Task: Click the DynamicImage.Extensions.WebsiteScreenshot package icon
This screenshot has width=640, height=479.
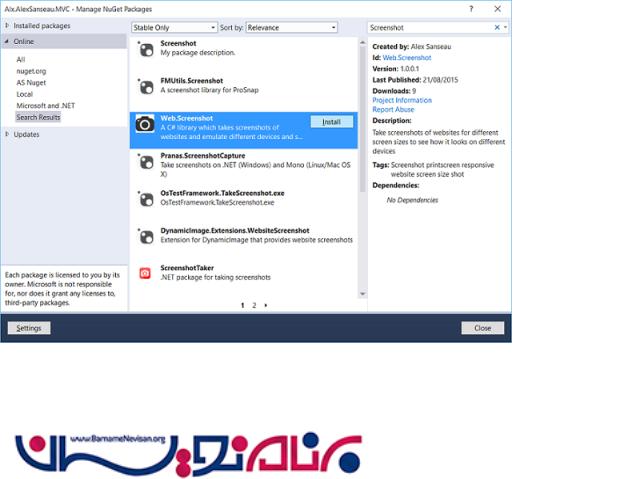Action: tap(146, 237)
